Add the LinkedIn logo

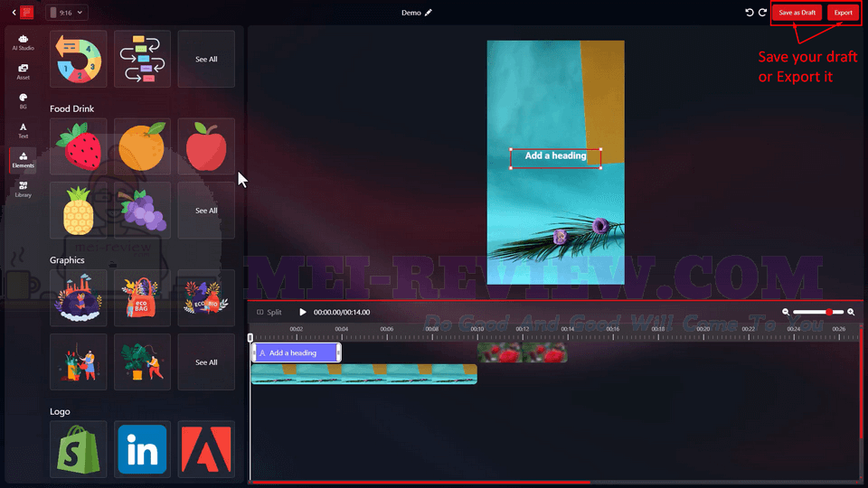(x=142, y=449)
